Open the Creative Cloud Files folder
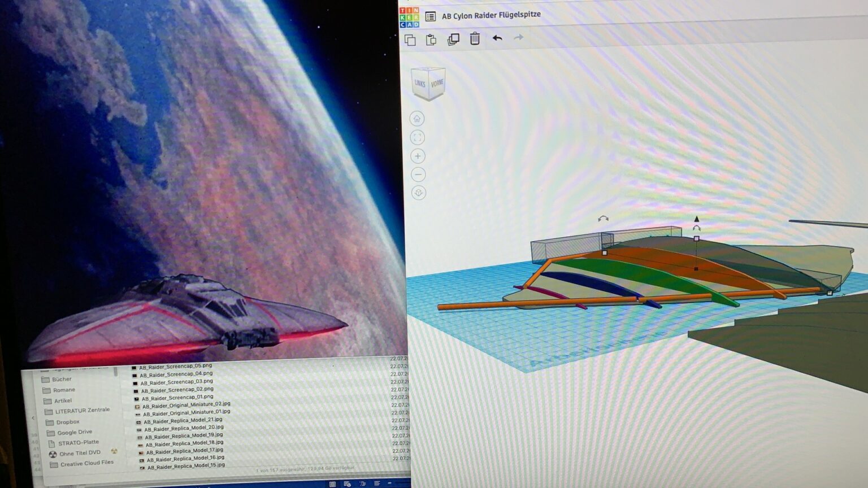Viewport: 868px width, 488px height. (x=86, y=463)
